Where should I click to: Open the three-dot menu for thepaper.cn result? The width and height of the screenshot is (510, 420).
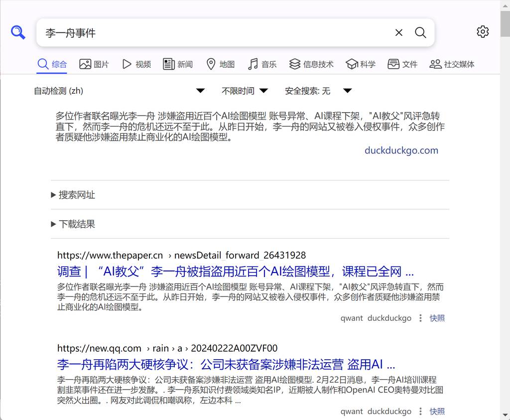coord(421,318)
